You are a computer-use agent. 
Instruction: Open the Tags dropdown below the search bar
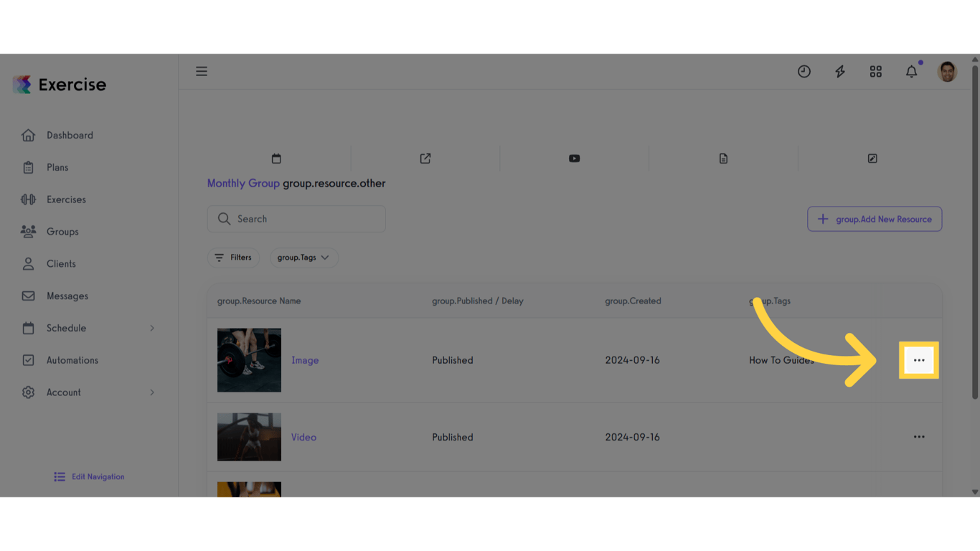tap(303, 257)
